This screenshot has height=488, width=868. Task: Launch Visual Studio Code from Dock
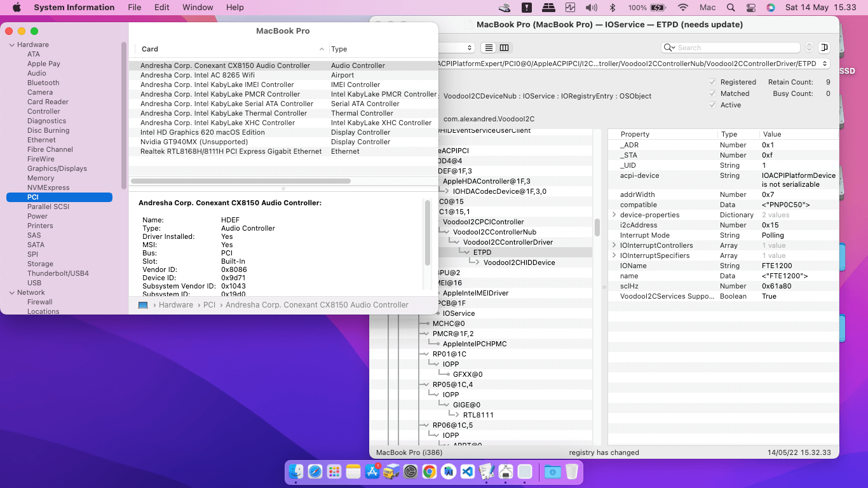pos(468,471)
